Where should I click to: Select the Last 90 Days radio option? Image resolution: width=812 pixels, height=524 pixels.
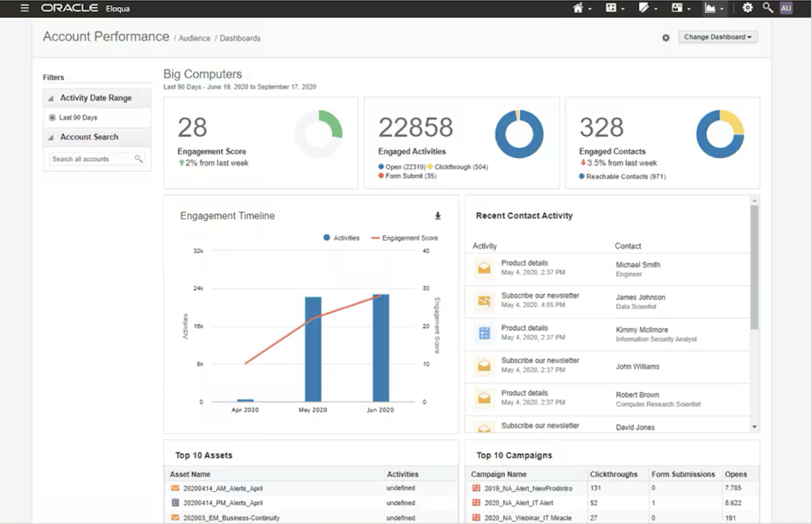pos(52,117)
